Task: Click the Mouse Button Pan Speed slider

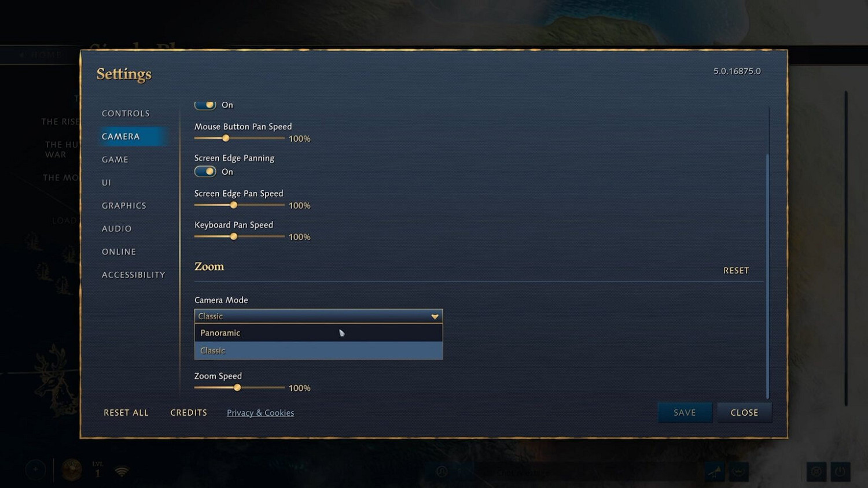Action: (240, 138)
